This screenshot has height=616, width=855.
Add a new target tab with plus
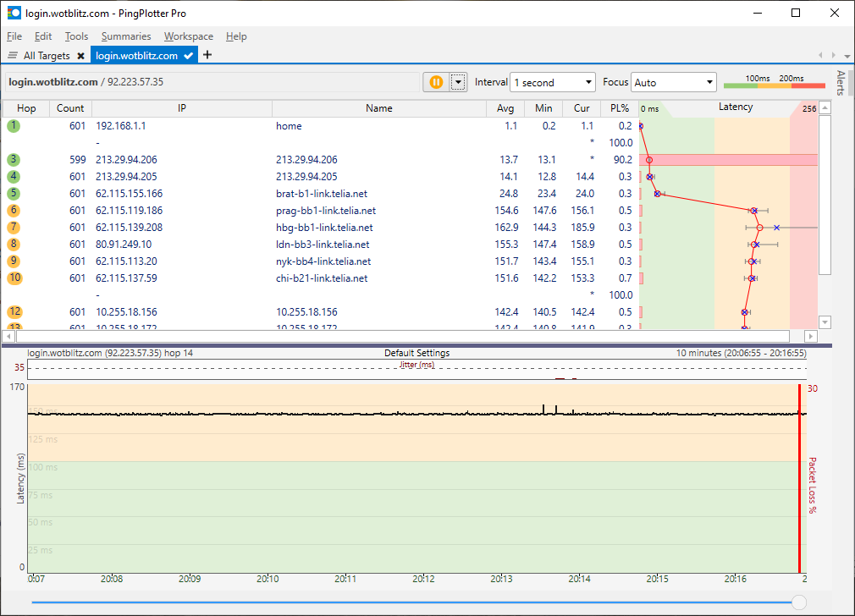(207, 55)
